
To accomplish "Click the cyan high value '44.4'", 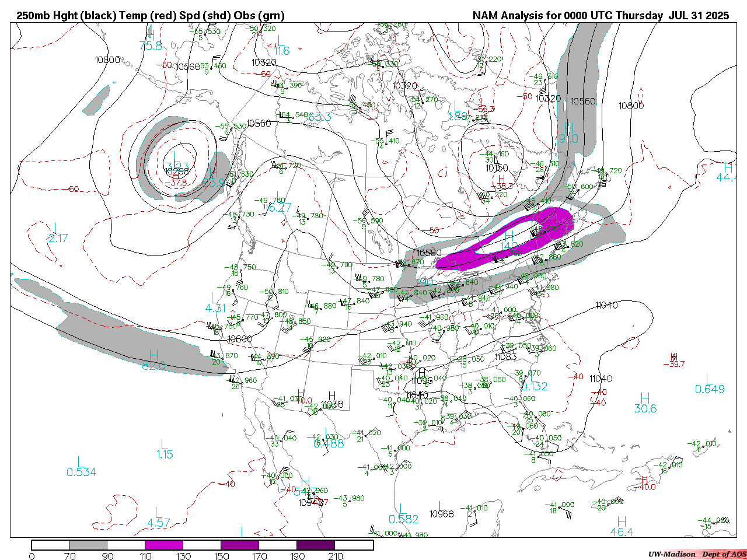I will [x=727, y=177].
